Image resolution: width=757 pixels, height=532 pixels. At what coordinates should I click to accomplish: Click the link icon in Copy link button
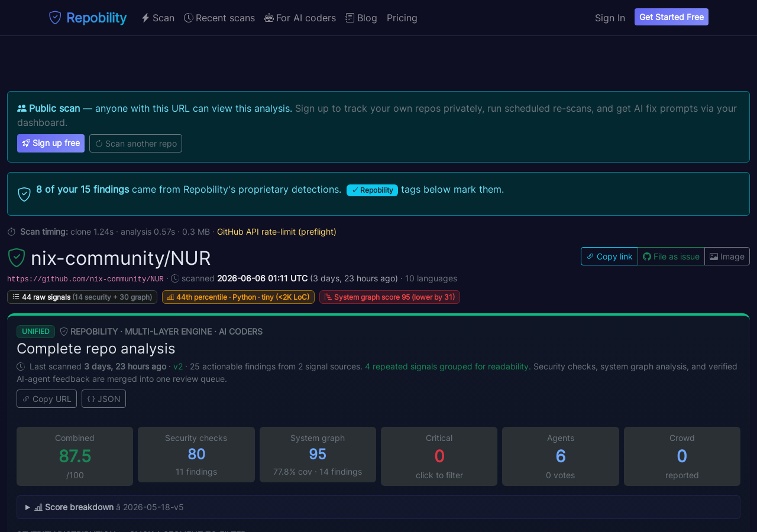(x=590, y=257)
